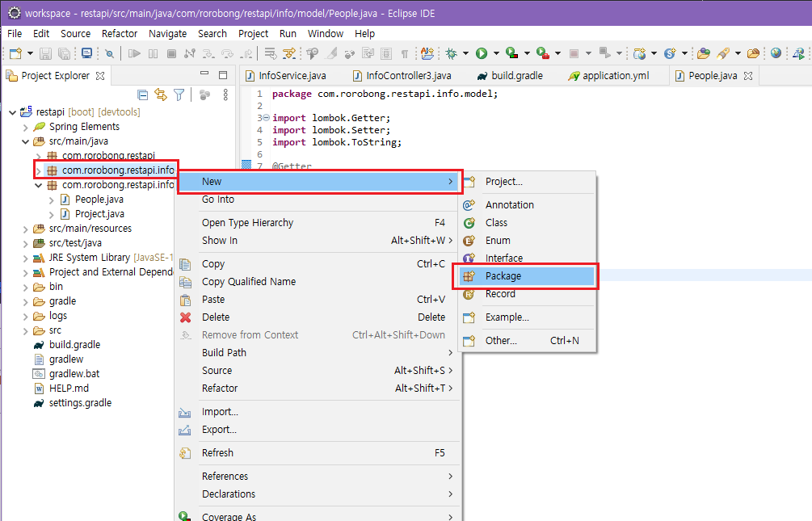Choose Package in the New submenu
This screenshot has width=812, height=521.
pos(528,276)
